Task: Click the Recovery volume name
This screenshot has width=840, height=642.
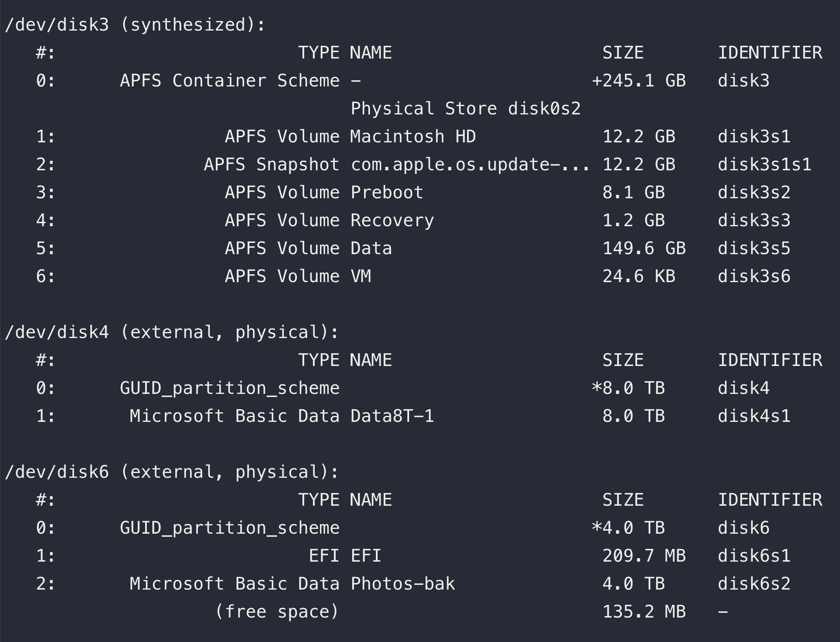Action: click(x=392, y=221)
